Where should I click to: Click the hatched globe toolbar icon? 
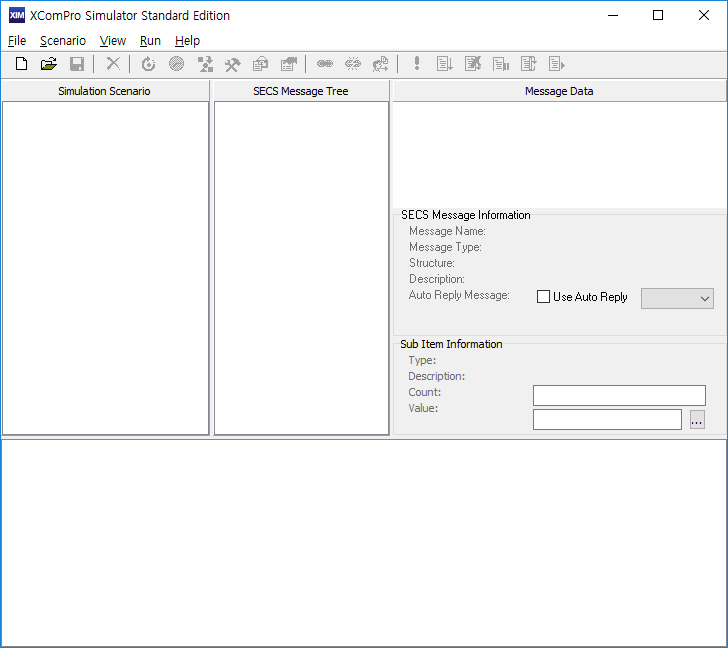176,64
